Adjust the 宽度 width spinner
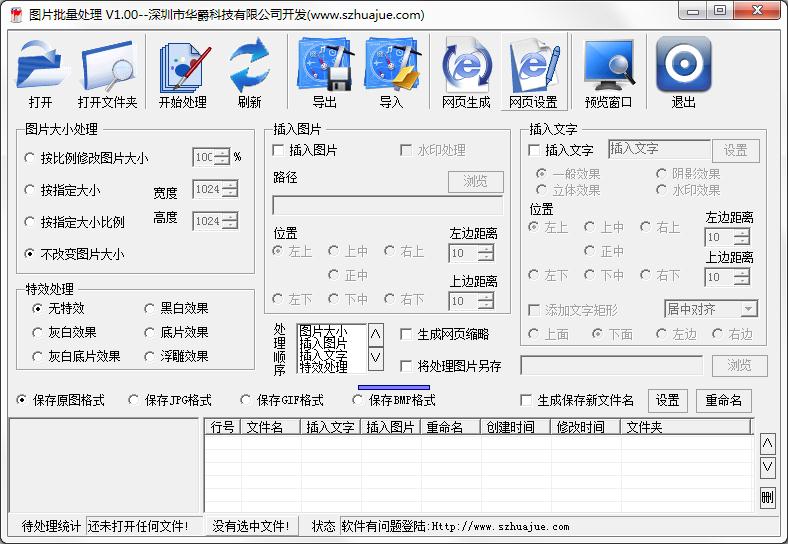This screenshot has width=788, height=544. (230, 190)
